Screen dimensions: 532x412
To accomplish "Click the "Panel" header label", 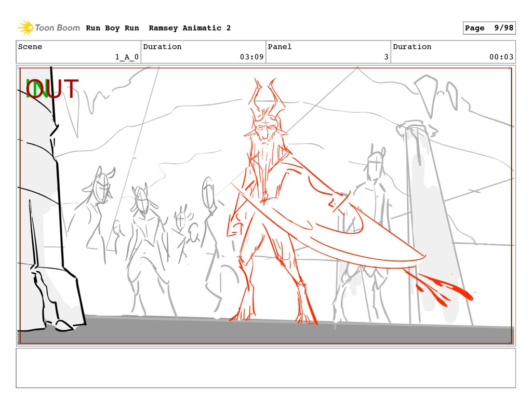I will pos(280,46).
